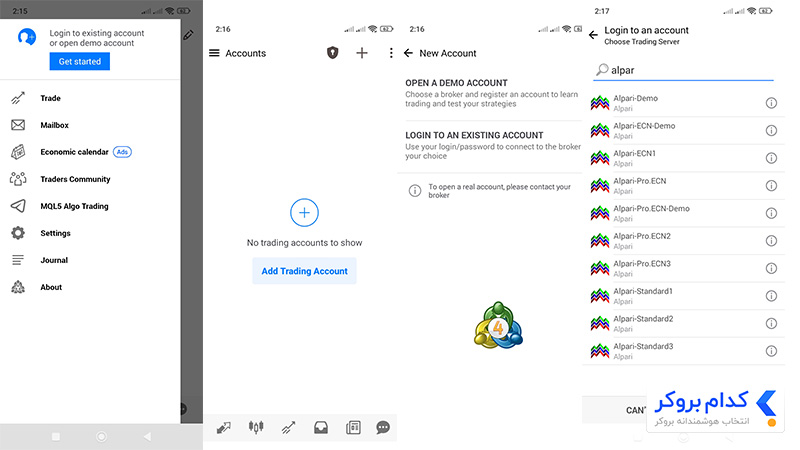This screenshot has height=450, width=800.
Task: Click the profile avatar with plus sign
Action: (x=27, y=37)
